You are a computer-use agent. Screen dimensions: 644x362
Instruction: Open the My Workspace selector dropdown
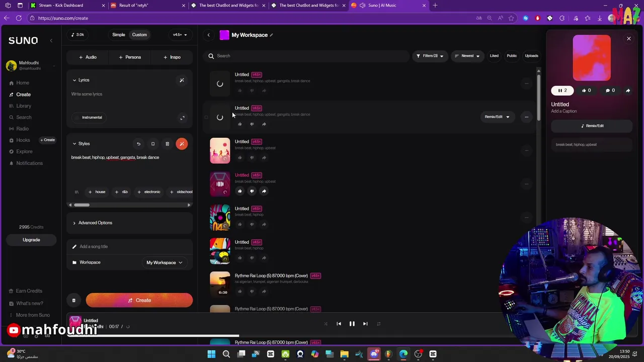point(164,262)
